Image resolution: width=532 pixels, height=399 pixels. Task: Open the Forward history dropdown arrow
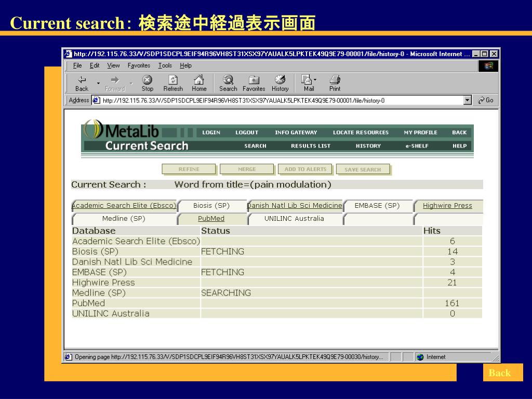131,83
